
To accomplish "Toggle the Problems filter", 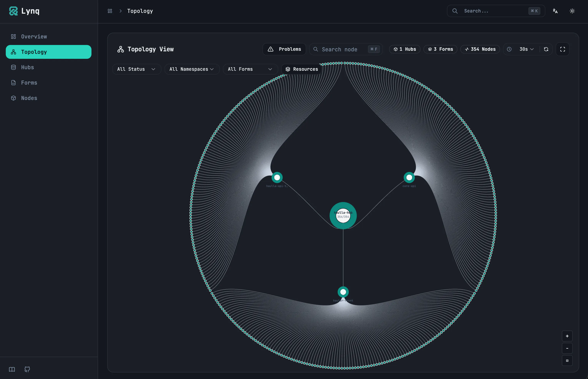I will click(284, 49).
